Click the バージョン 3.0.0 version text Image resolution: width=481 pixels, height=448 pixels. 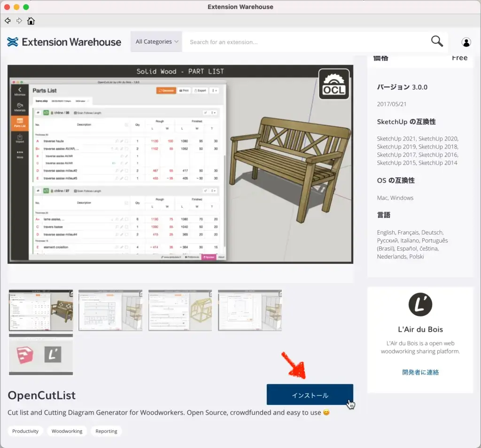pyautogui.click(x=402, y=87)
